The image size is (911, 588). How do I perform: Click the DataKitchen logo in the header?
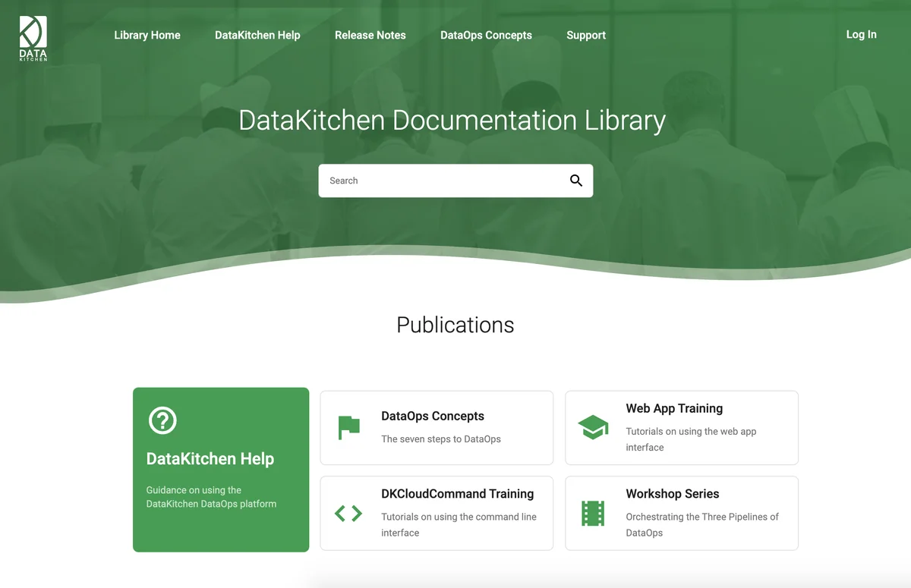click(x=33, y=39)
